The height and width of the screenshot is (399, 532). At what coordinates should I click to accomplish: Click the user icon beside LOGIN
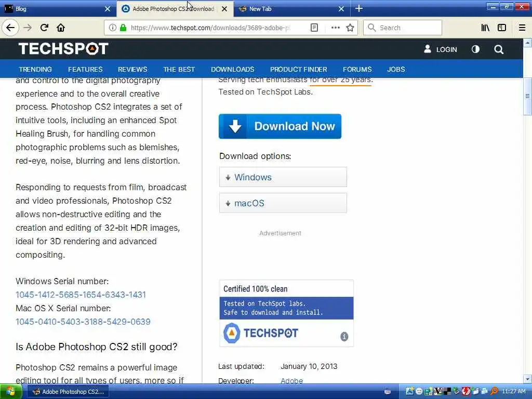click(x=428, y=49)
